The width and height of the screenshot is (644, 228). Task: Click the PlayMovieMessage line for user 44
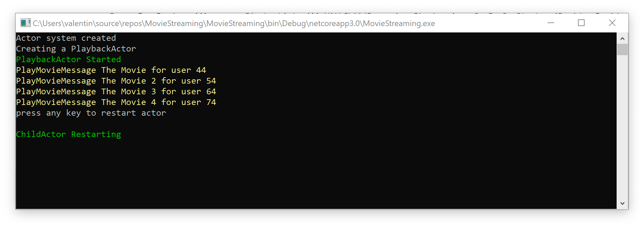111,70
